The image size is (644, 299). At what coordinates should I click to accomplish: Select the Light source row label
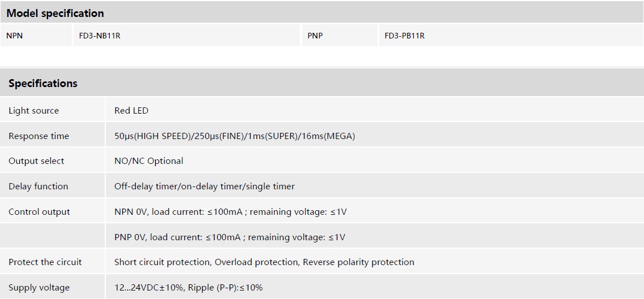(33, 111)
